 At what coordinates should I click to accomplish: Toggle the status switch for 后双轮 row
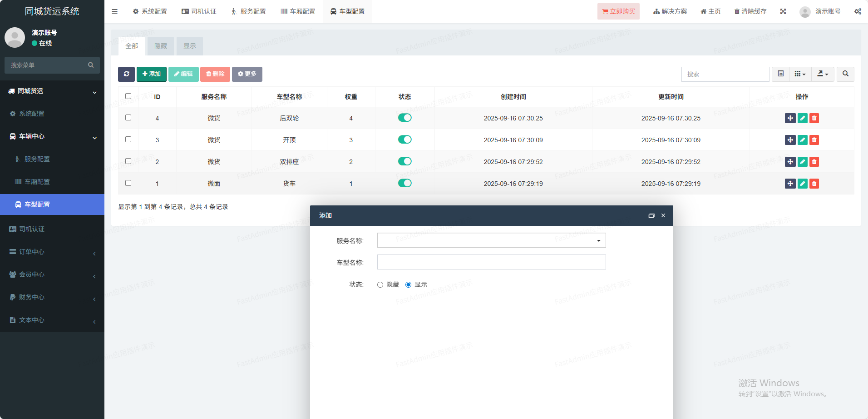point(404,118)
